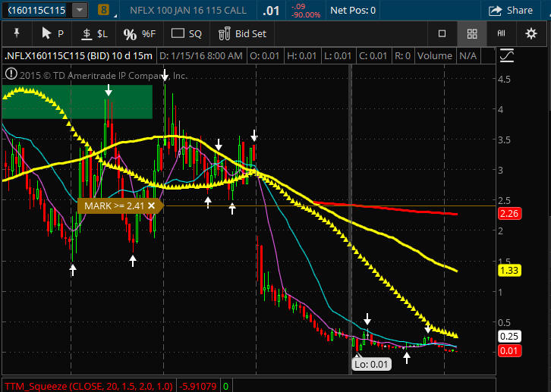Click the green shaded rectangle zone

coord(77,102)
